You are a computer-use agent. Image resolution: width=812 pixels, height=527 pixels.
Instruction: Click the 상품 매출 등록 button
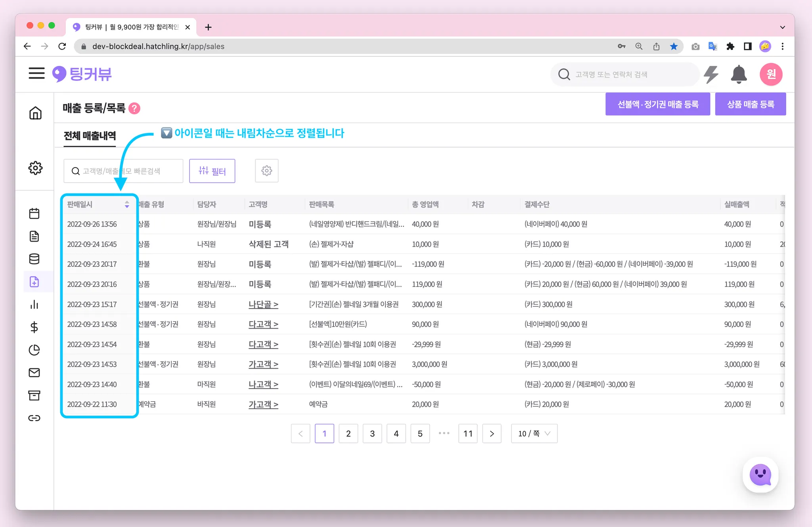[x=750, y=104]
